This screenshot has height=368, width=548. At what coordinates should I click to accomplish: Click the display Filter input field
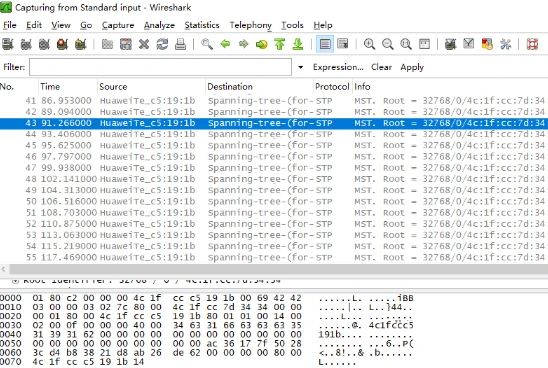click(160, 67)
